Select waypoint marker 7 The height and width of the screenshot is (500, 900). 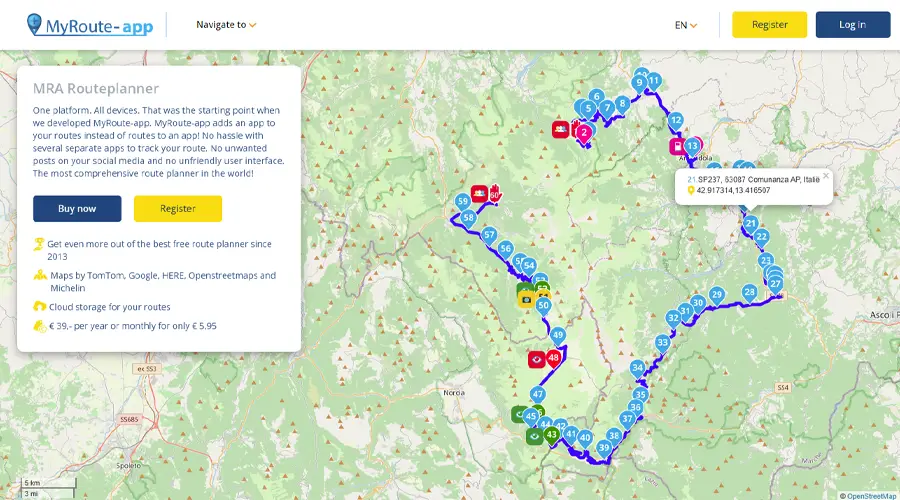click(x=607, y=108)
